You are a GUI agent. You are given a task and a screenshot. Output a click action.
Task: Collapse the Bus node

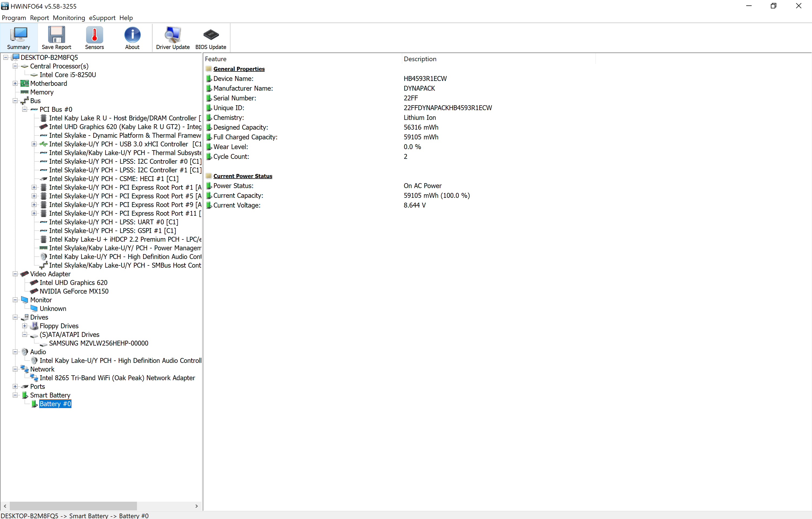[15, 101]
